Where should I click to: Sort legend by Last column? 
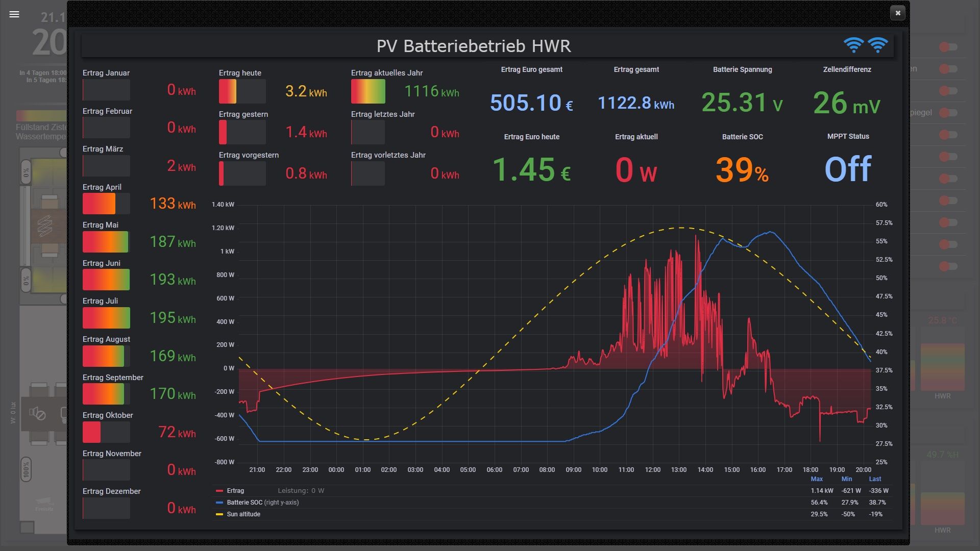(875, 479)
